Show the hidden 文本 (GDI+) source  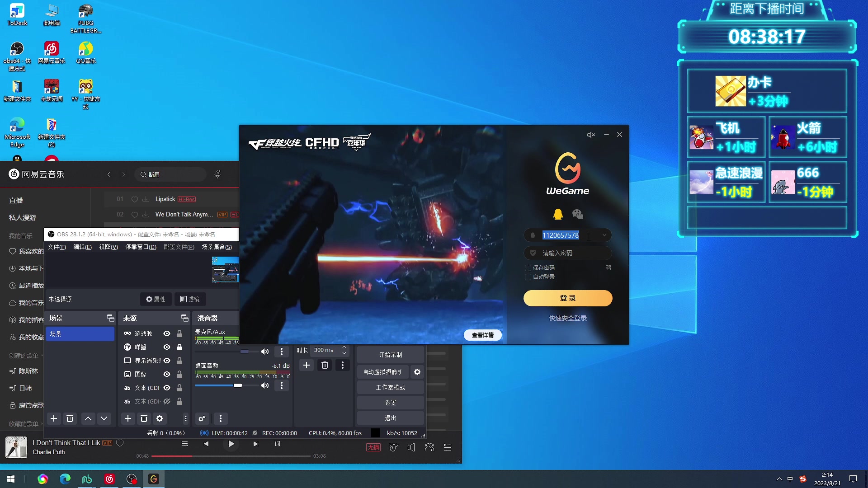(167, 401)
